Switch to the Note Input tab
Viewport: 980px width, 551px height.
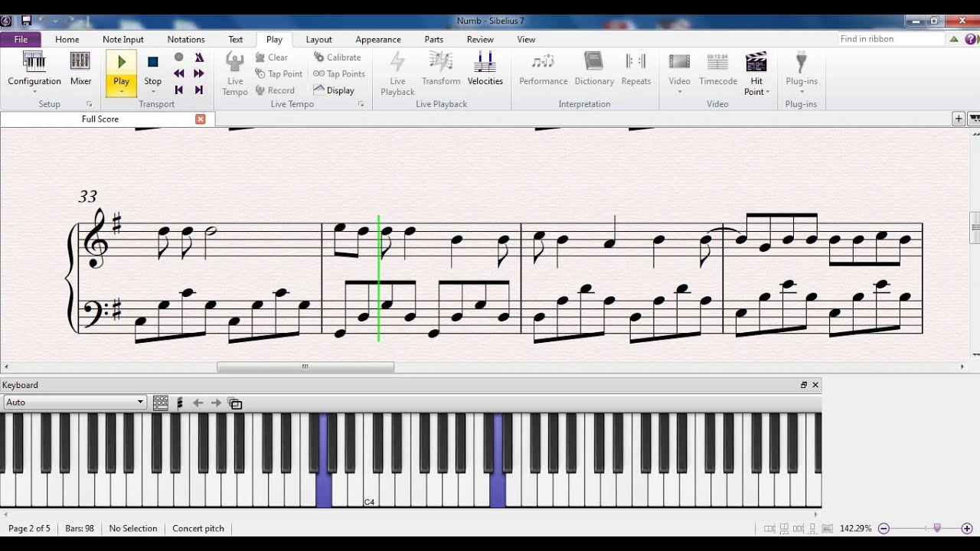(x=123, y=39)
